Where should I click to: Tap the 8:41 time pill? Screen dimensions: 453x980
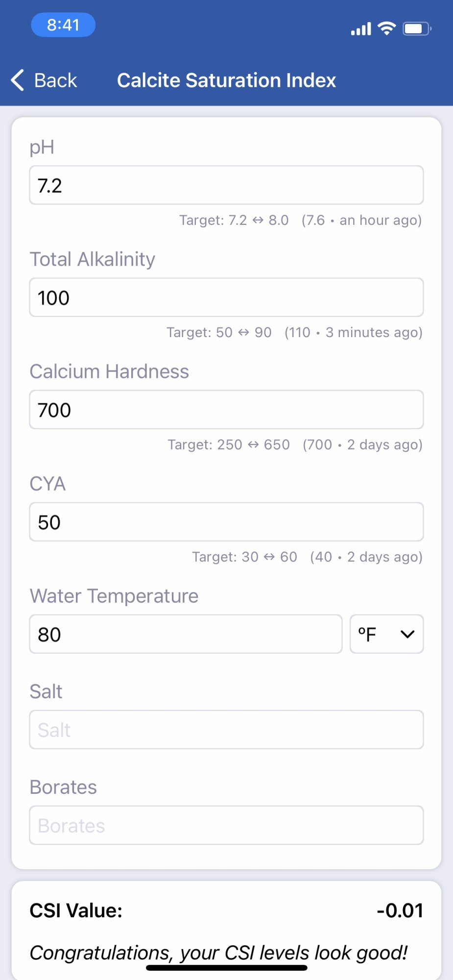(63, 25)
